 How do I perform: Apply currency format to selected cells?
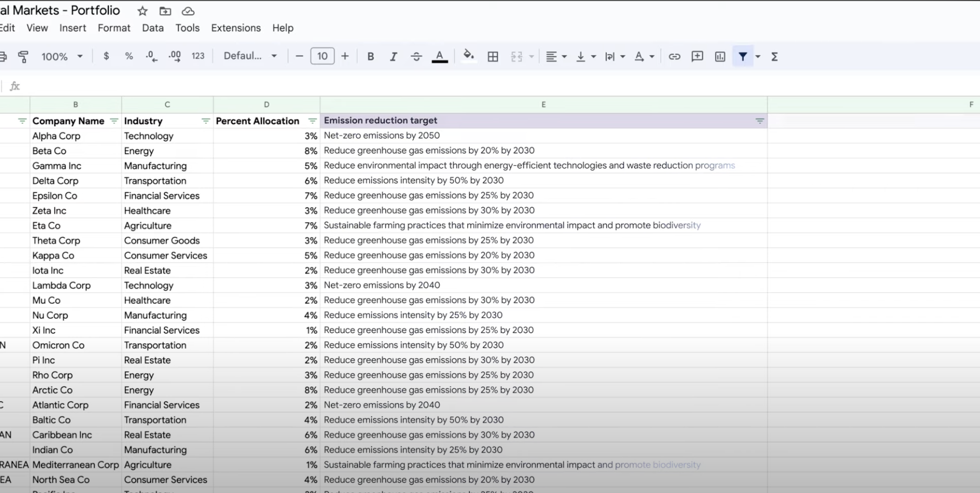[106, 56]
